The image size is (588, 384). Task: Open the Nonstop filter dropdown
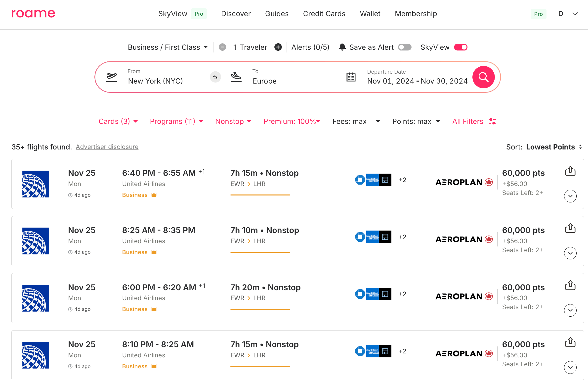pyautogui.click(x=233, y=121)
